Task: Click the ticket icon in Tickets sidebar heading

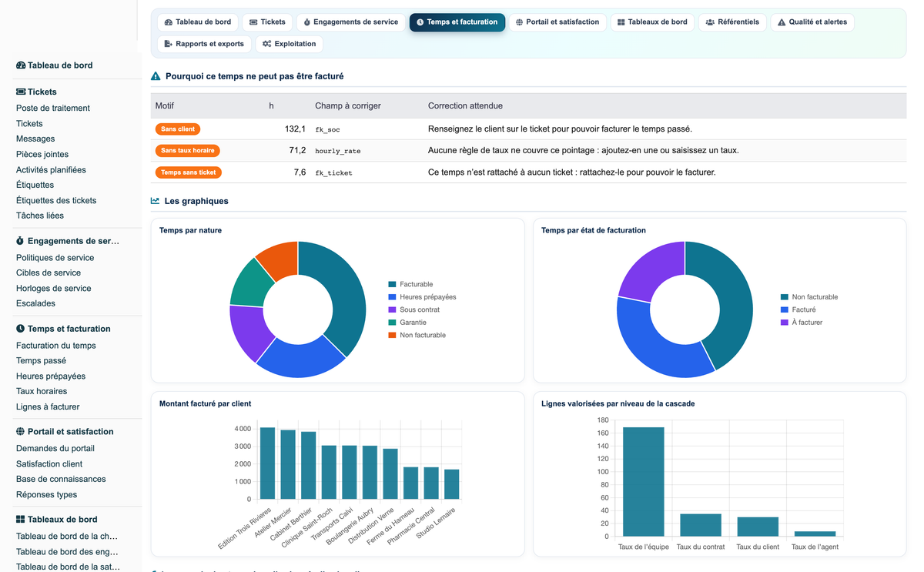Action: [21, 92]
